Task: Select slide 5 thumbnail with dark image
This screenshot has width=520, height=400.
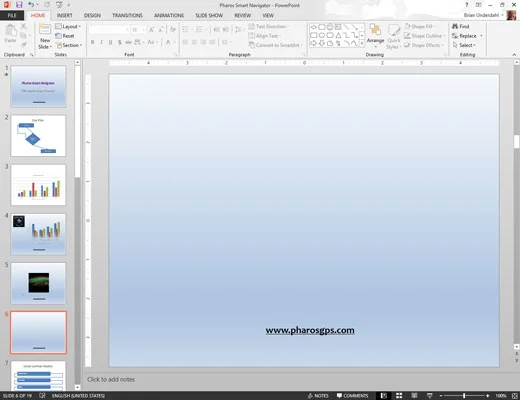Action: (38, 283)
